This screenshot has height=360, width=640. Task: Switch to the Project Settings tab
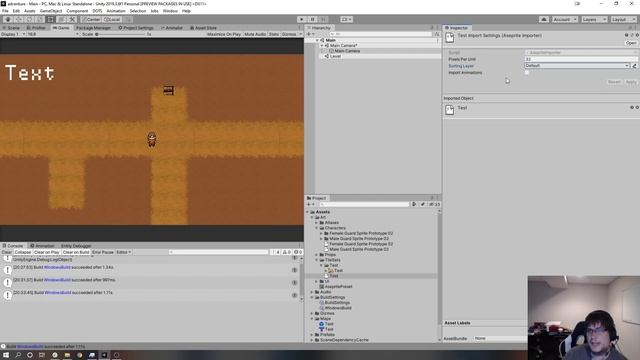136,28
